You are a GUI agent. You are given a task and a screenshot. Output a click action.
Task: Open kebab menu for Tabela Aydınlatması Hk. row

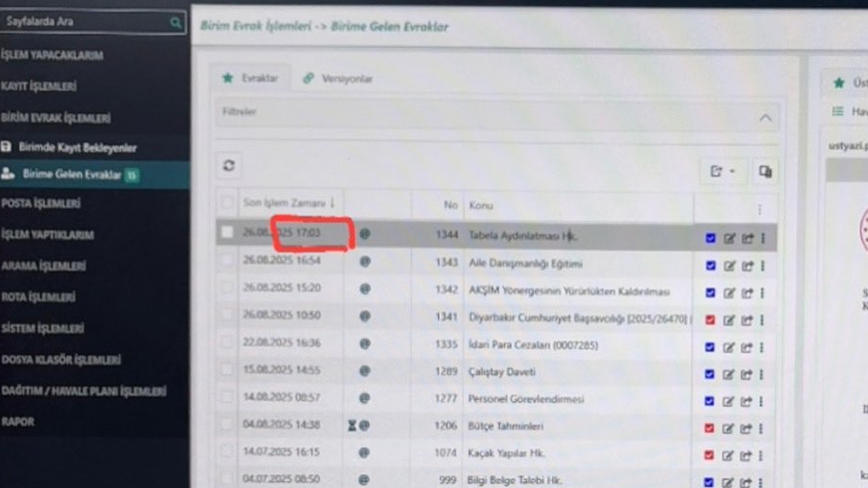763,239
